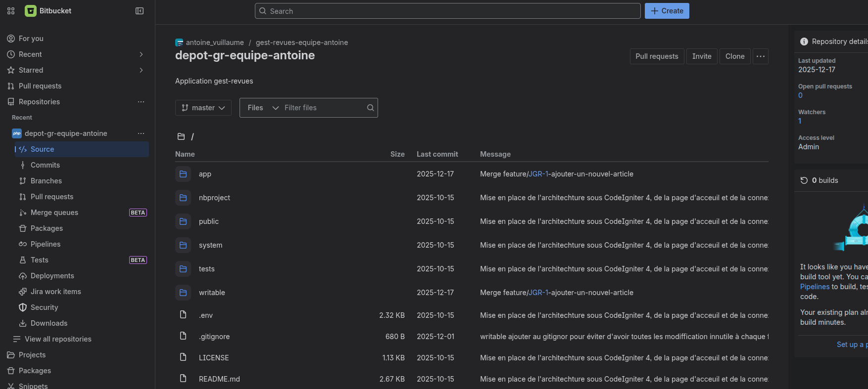The height and width of the screenshot is (389, 868).
Task: Click the JGR-1 link in app row
Action: [538, 174]
